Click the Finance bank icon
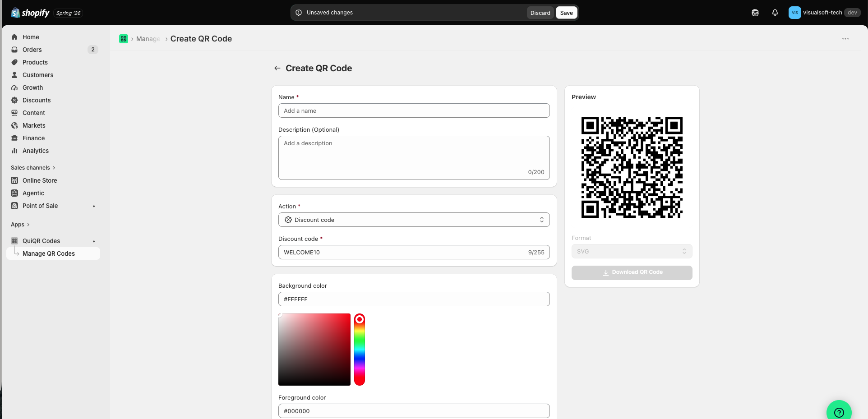868x419 pixels. point(14,138)
